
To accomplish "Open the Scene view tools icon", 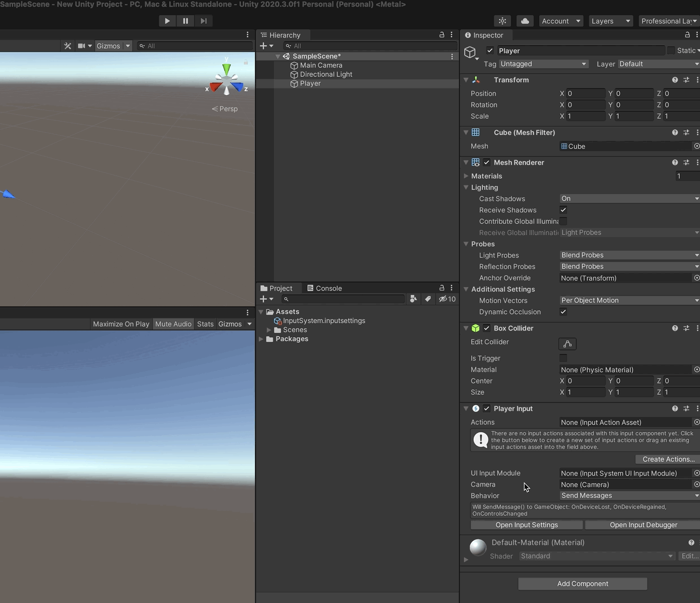I will pos(68,45).
